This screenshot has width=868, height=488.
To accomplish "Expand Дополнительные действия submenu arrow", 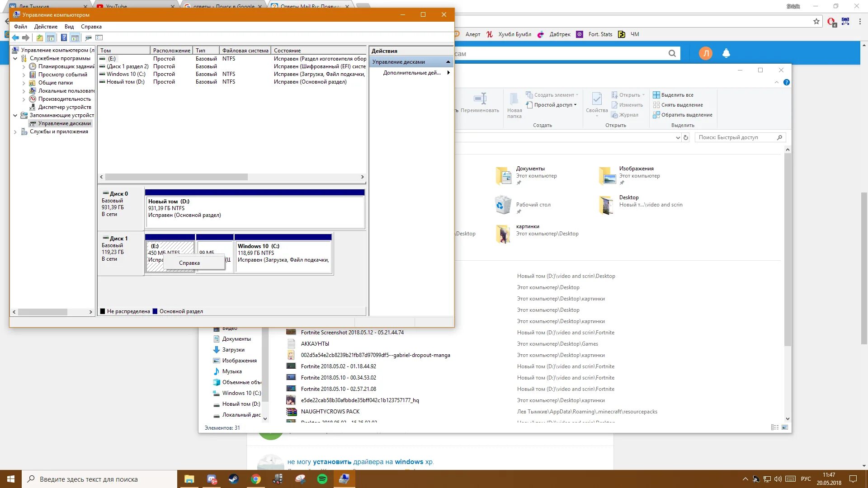I will coord(448,73).
